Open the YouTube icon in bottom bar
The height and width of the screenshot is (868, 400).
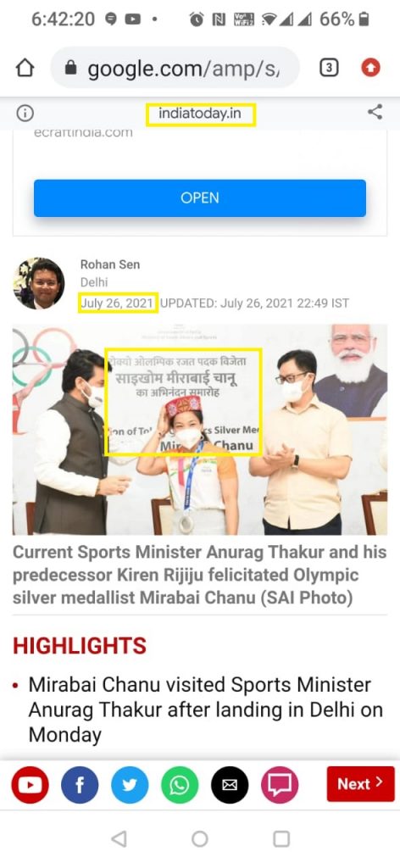pyautogui.click(x=30, y=785)
